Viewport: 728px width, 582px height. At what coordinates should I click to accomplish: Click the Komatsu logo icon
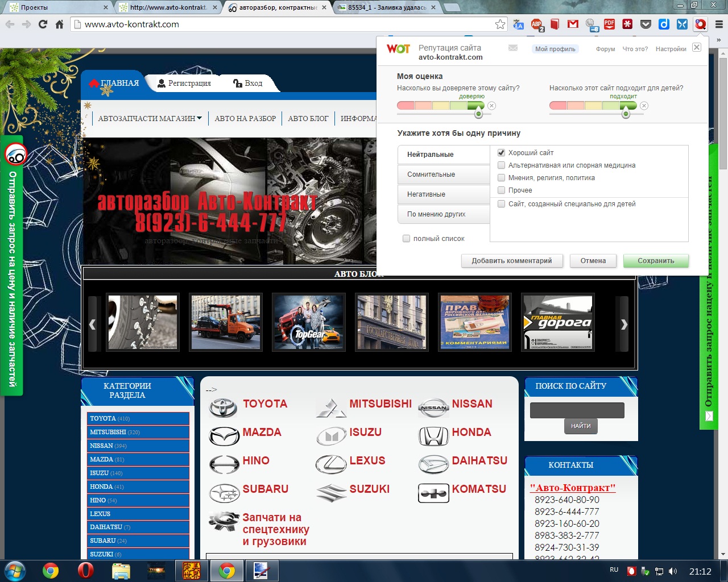(433, 493)
